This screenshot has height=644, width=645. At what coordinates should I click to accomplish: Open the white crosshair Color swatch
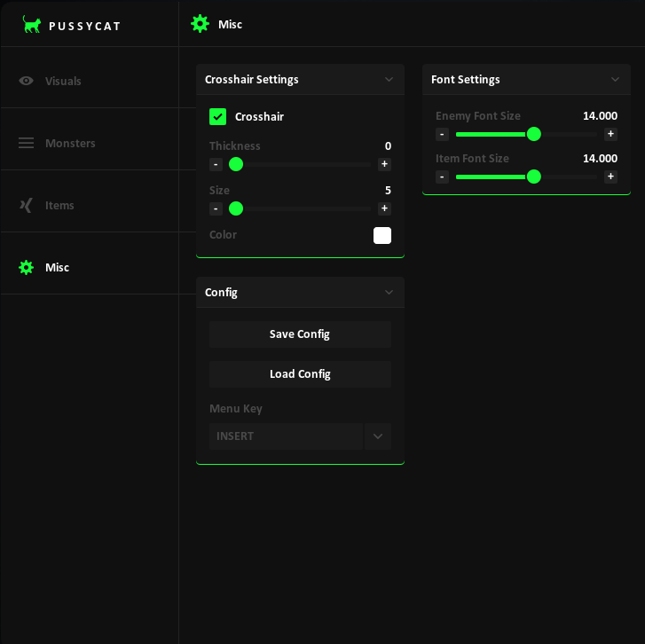tap(382, 235)
